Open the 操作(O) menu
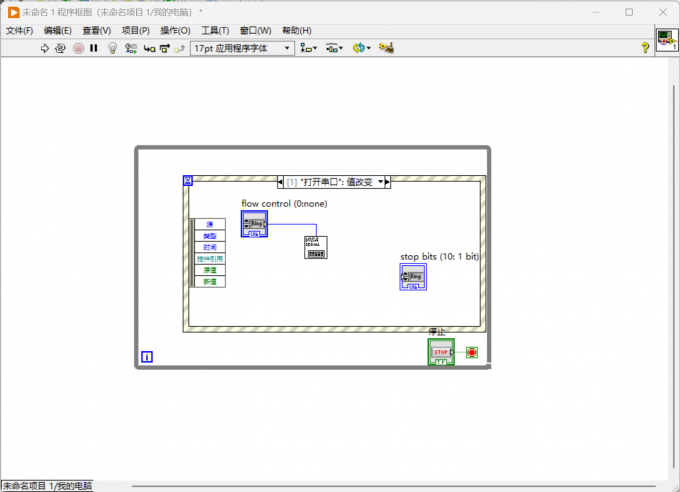 pyautogui.click(x=175, y=31)
